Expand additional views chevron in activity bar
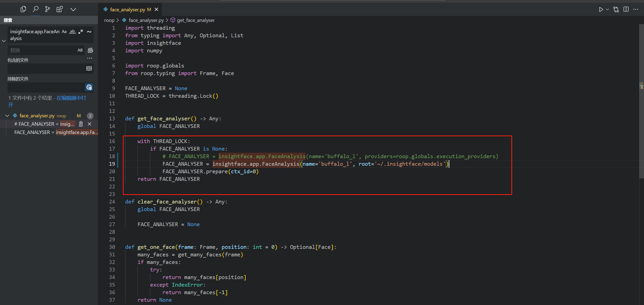 (x=73, y=10)
